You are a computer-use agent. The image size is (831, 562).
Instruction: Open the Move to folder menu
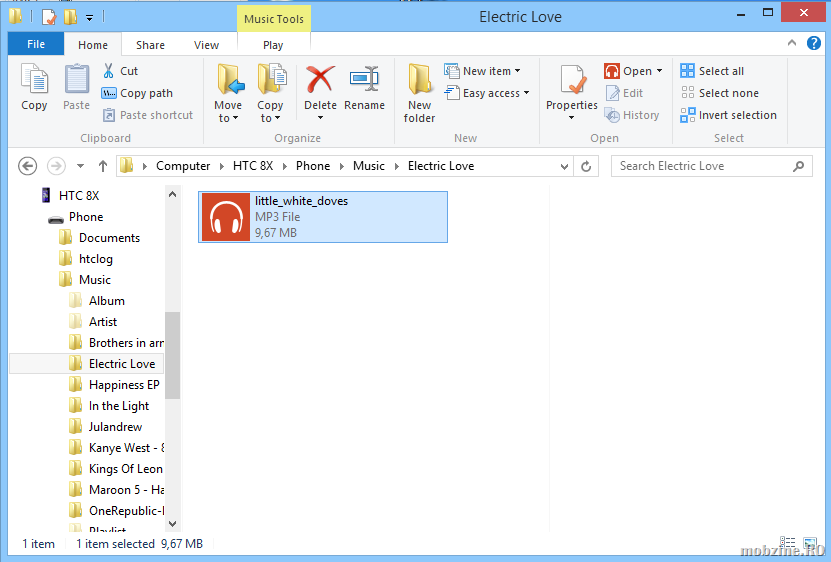click(228, 93)
